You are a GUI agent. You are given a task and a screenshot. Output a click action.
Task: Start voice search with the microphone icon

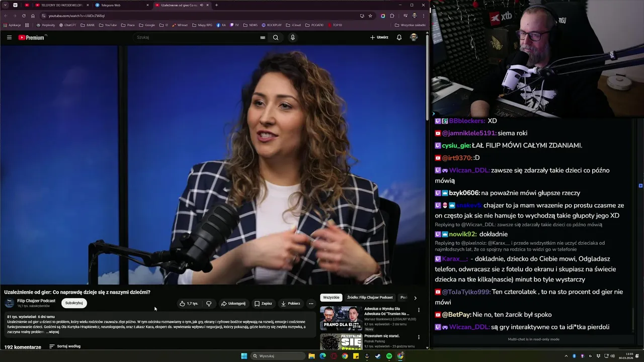coord(292,37)
